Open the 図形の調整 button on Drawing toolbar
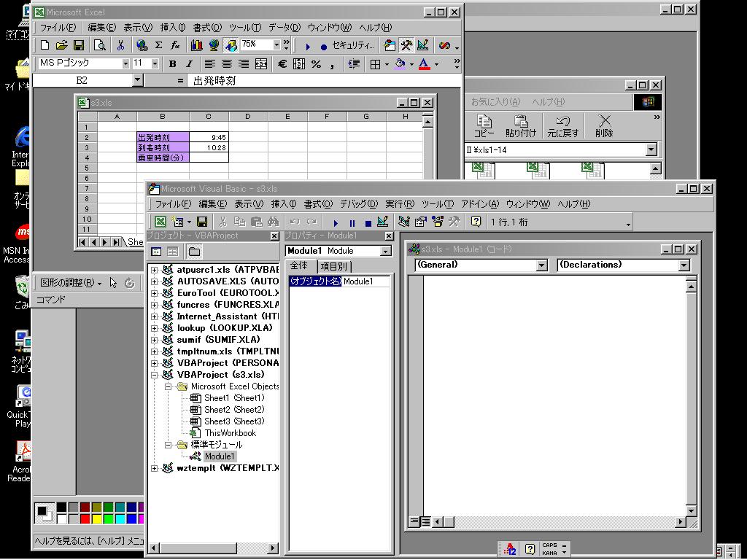The image size is (747, 560). [71, 283]
